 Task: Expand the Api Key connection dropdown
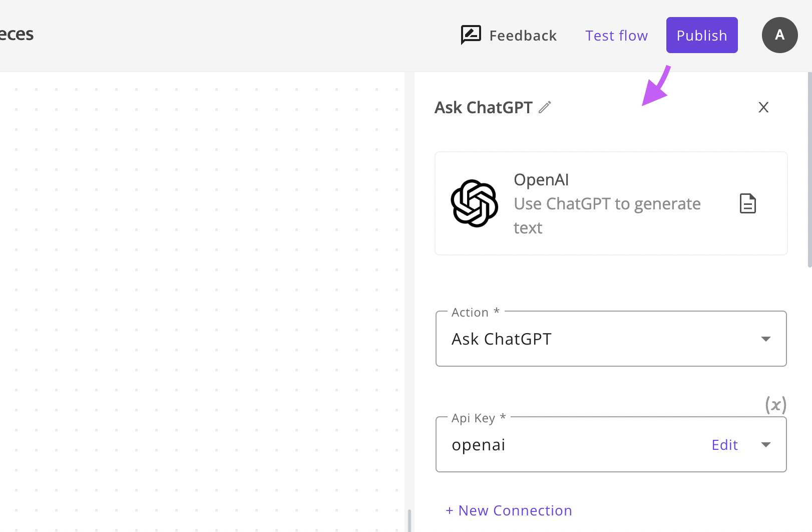point(765,444)
